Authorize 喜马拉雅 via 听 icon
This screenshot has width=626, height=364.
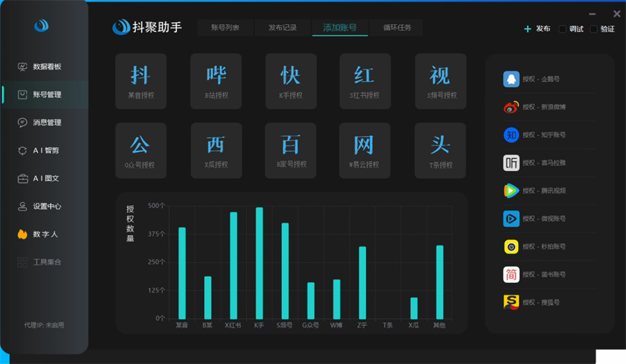(511, 163)
